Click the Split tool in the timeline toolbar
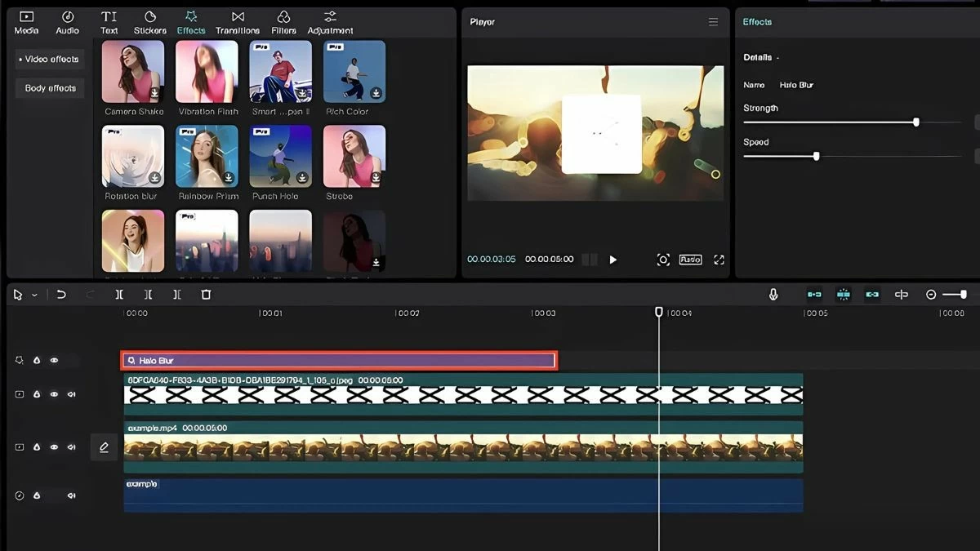Viewport: 980px width, 551px height. (119, 294)
